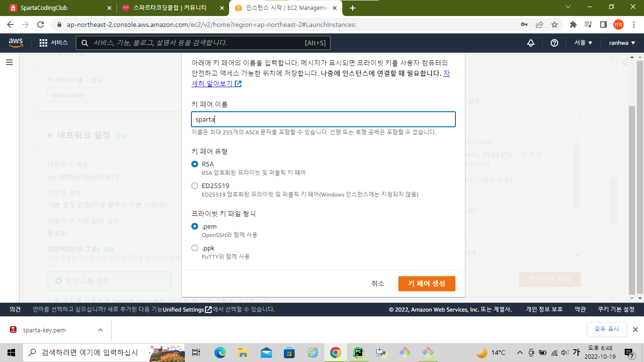Open the ranhwa account dropdown
644x362 pixels.
click(622, 43)
